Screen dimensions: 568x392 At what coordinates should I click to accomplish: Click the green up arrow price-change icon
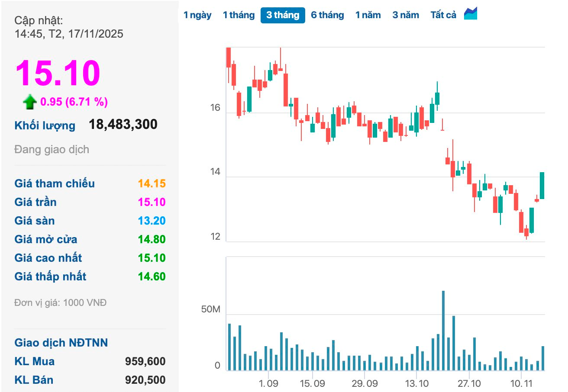(29, 102)
